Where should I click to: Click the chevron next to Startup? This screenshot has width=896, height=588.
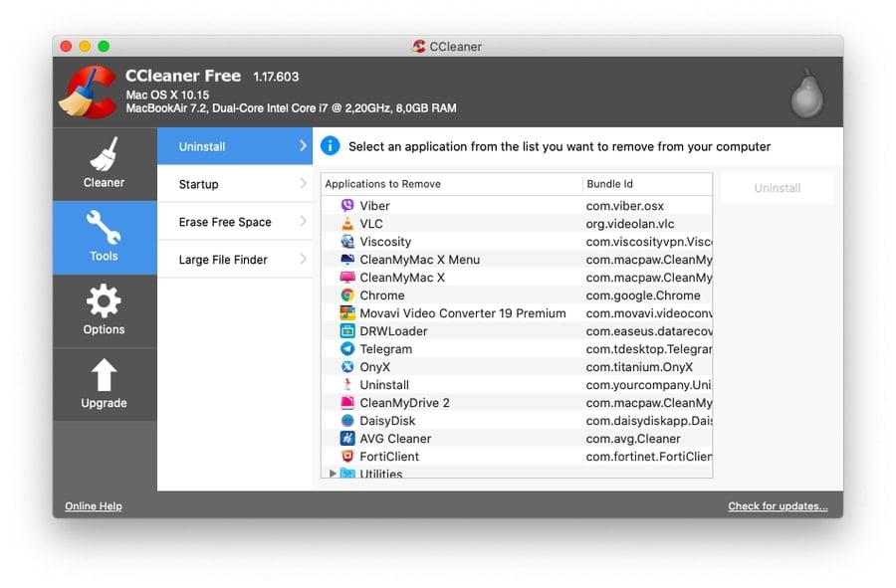coord(303,184)
